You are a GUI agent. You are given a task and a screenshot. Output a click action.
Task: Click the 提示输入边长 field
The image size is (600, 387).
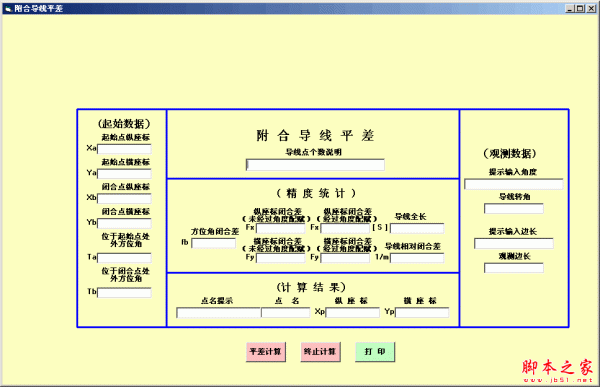514,243
